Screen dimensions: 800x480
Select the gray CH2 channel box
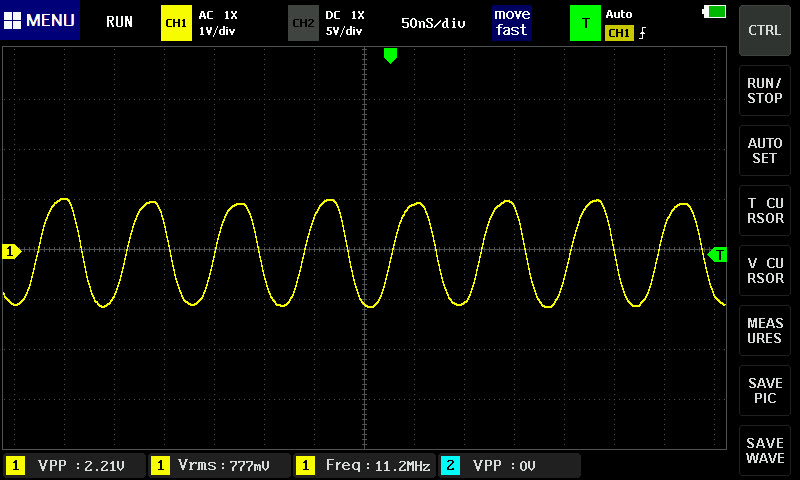coord(303,23)
